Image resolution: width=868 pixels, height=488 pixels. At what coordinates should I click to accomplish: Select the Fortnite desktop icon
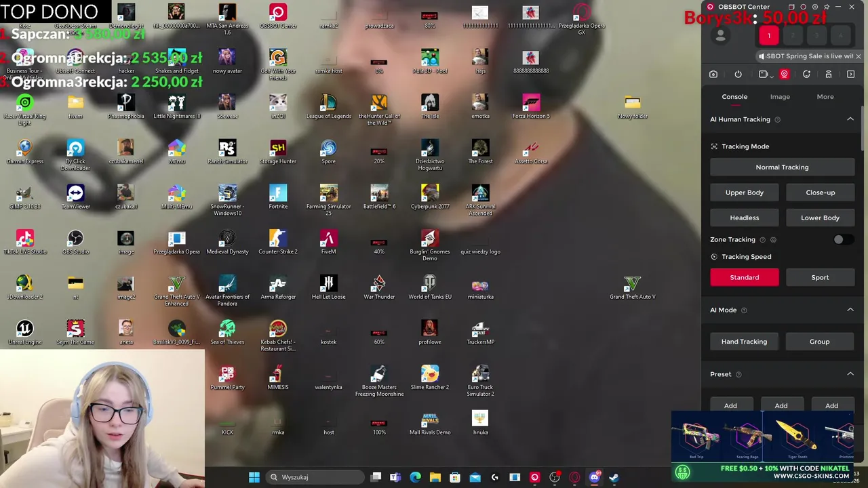278,198
